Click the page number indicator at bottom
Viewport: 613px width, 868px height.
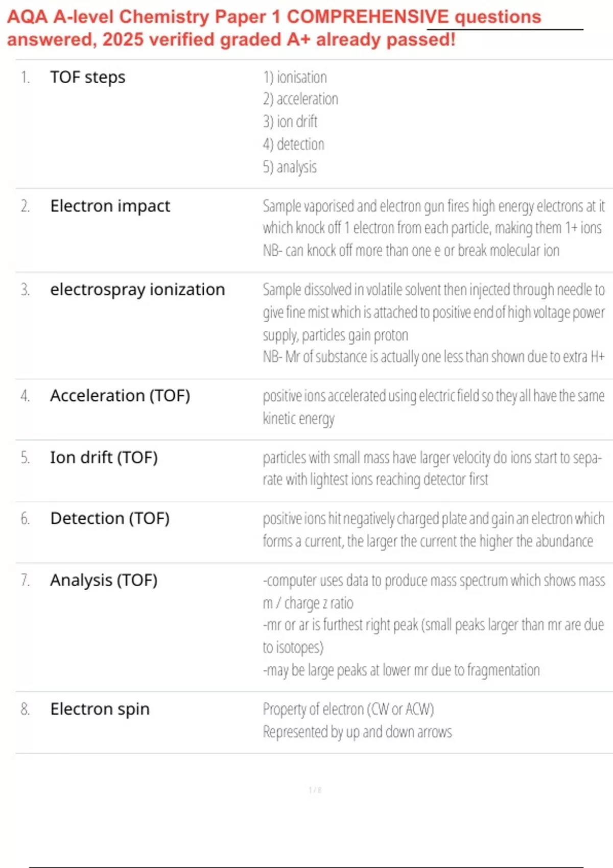(315, 790)
